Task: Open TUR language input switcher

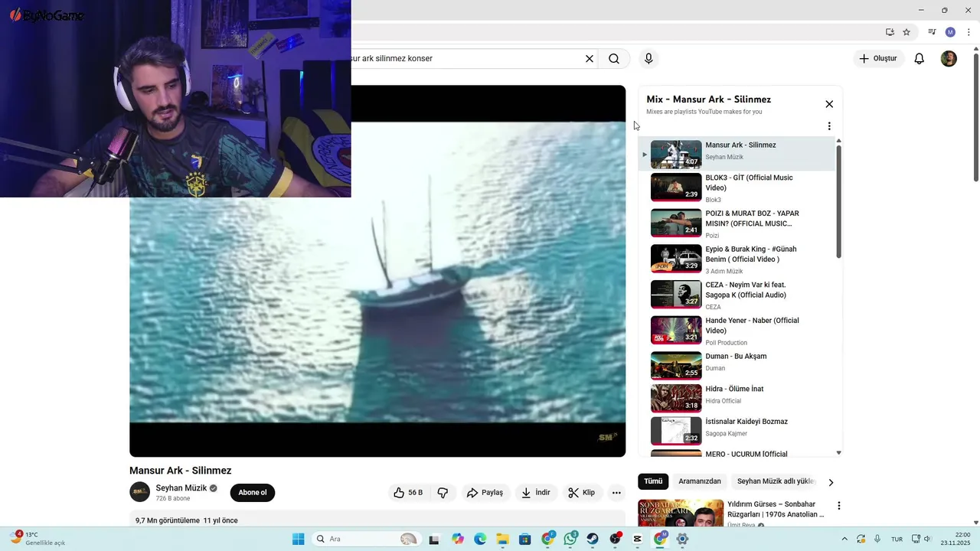Action: click(x=897, y=539)
